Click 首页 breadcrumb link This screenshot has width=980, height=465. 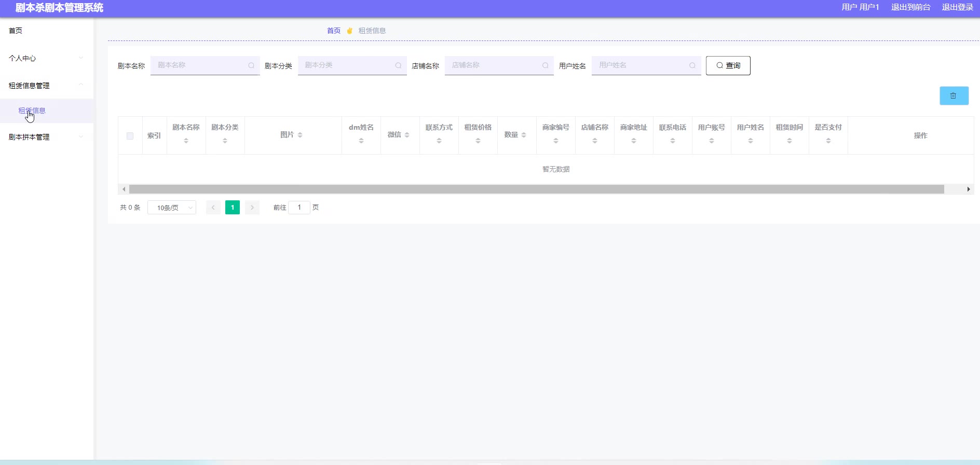point(334,31)
